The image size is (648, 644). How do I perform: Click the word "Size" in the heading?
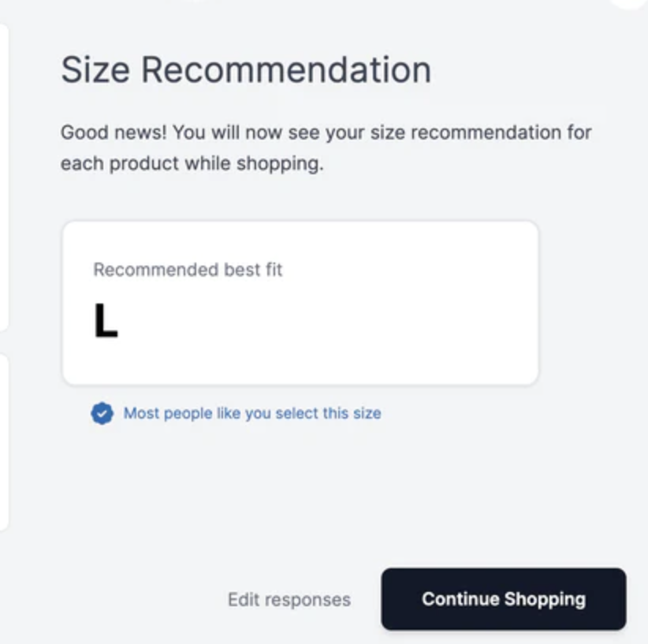click(x=96, y=69)
